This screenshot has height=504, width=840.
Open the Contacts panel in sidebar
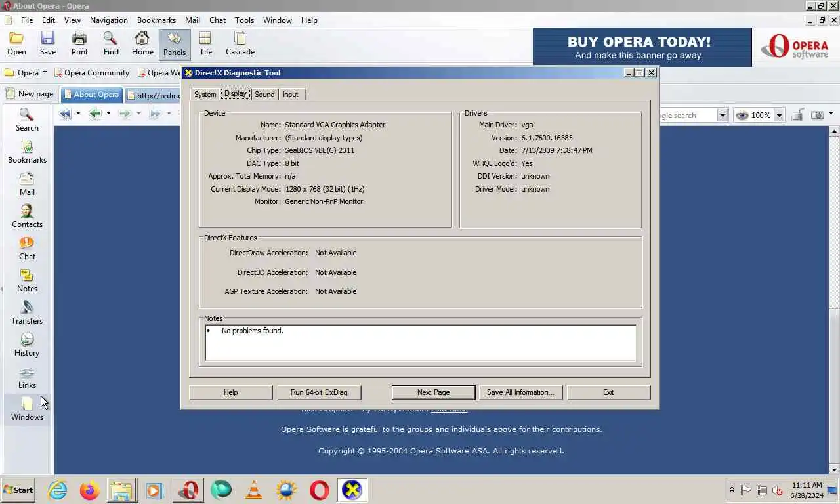pos(27,217)
